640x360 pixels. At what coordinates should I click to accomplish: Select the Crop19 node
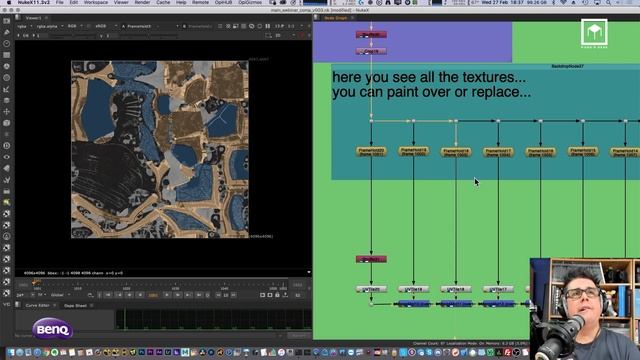[x=371, y=51]
